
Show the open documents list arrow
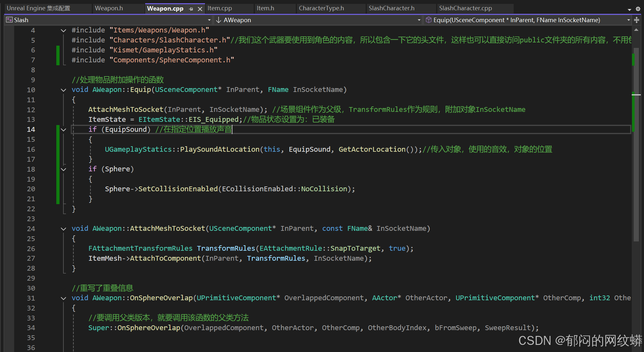(x=630, y=9)
